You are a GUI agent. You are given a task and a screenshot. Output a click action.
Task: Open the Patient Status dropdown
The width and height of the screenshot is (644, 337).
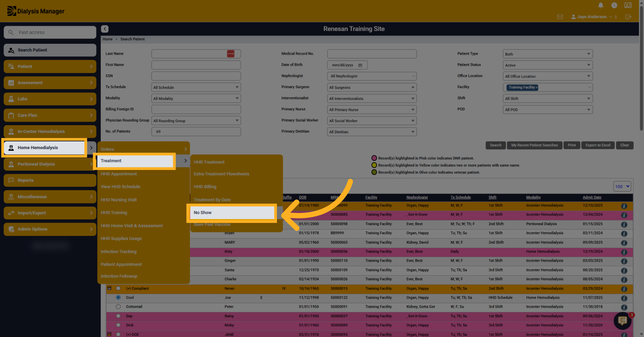pos(547,65)
